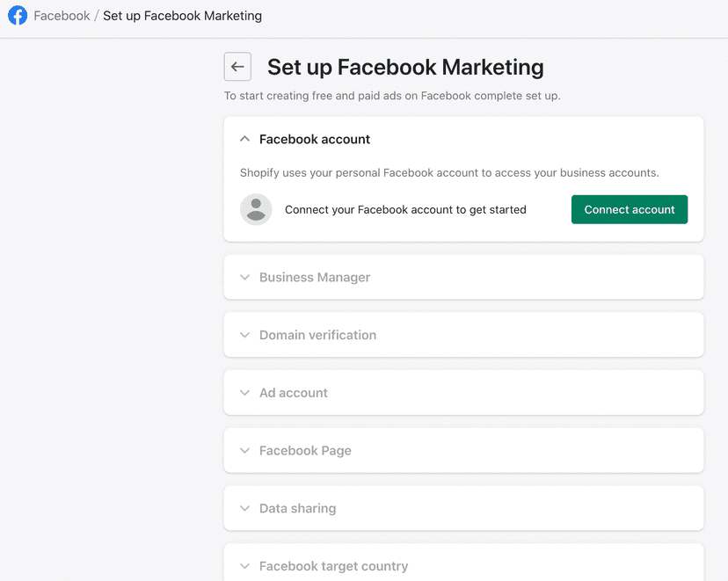Click the 'Business Manager' heading text
Screen dimensions: 728x581
pos(315,277)
